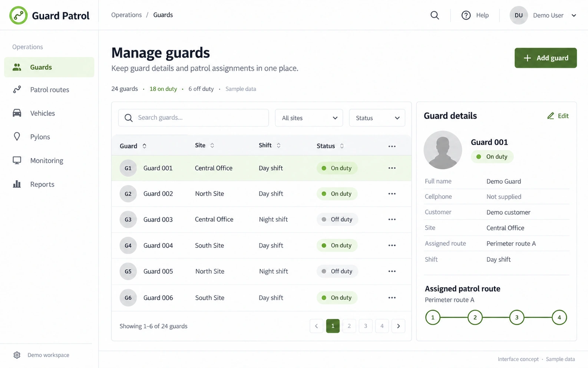Open Monitoring in the sidebar
Image resolution: width=588 pixels, height=368 pixels.
[49, 160]
